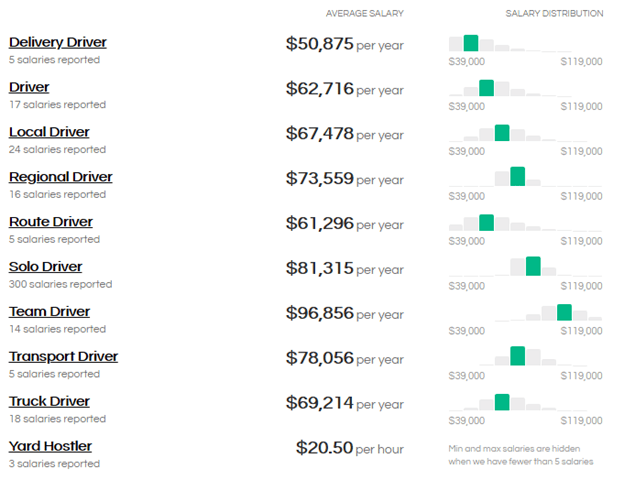Click green bar in Team Driver distribution

(564, 312)
